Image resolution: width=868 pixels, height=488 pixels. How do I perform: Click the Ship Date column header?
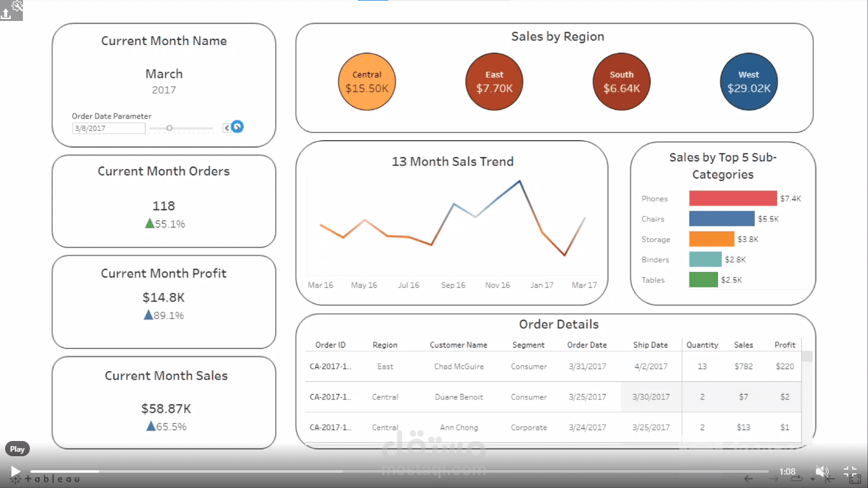click(x=651, y=345)
